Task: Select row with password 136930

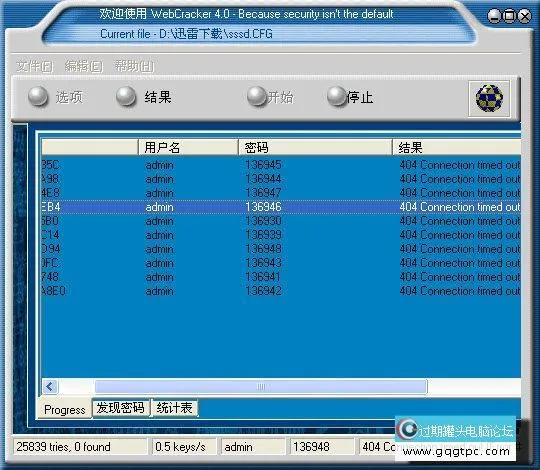Action: click(x=281, y=221)
